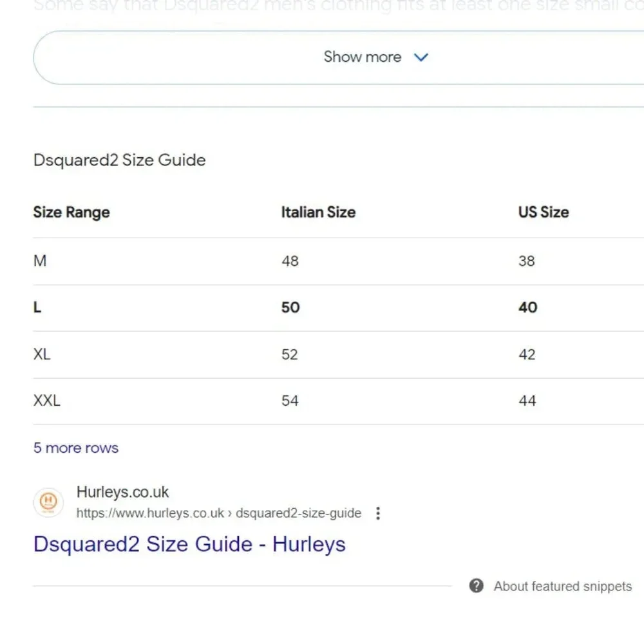The image size is (644, 644).
Task: Click the bold US size 40 cell
Action: click(x=528, y=308)
